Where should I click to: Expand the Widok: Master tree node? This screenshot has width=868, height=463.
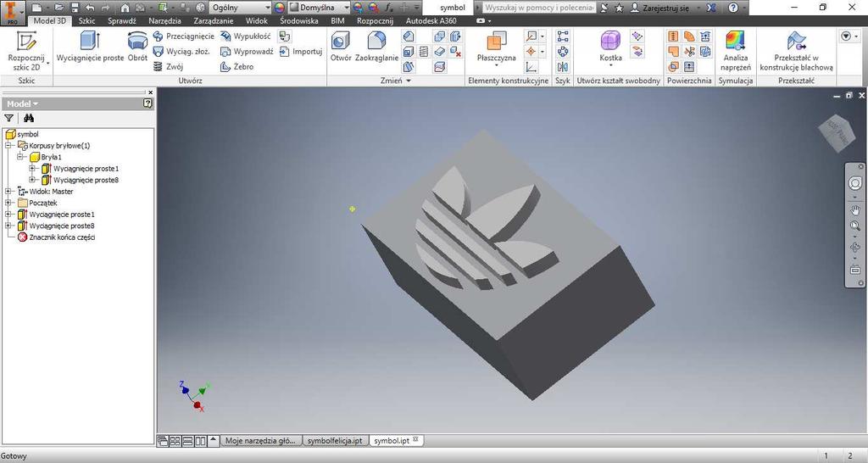(8, 192)
